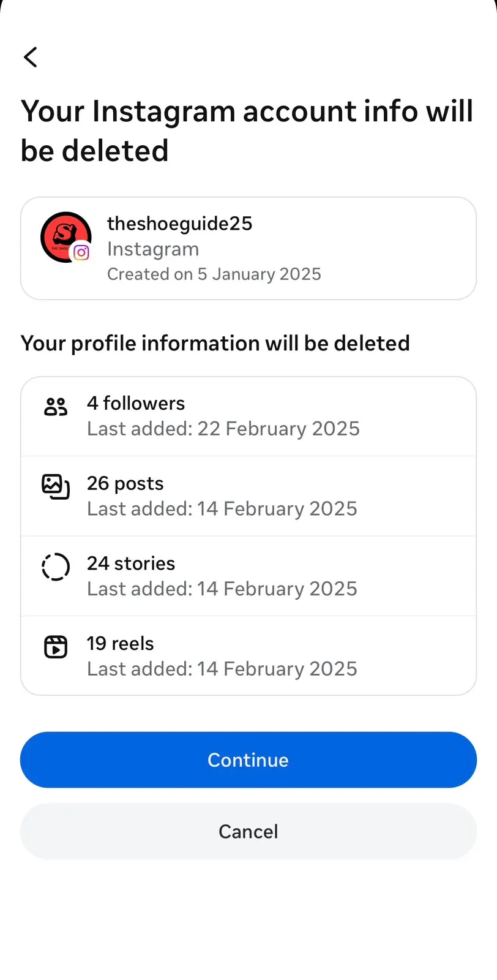497x980 pixels.
Task: Open the 24 stories row
Action: pyautogui.click(x=248, y=576)
